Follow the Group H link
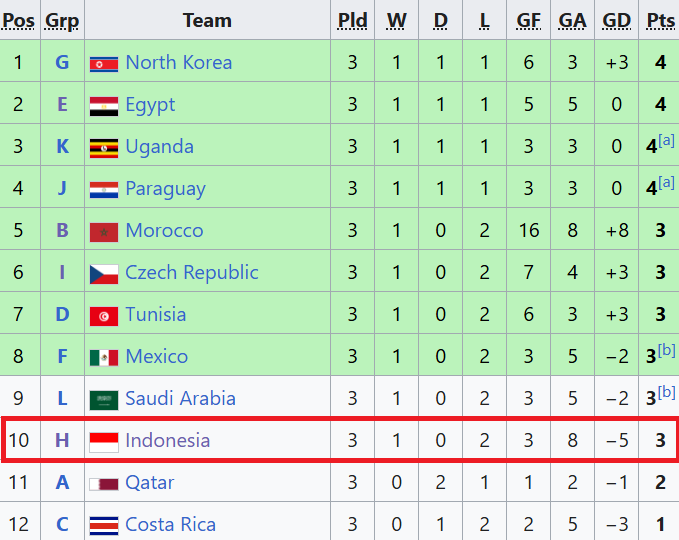The image size is (679, 540). point(62,440)
